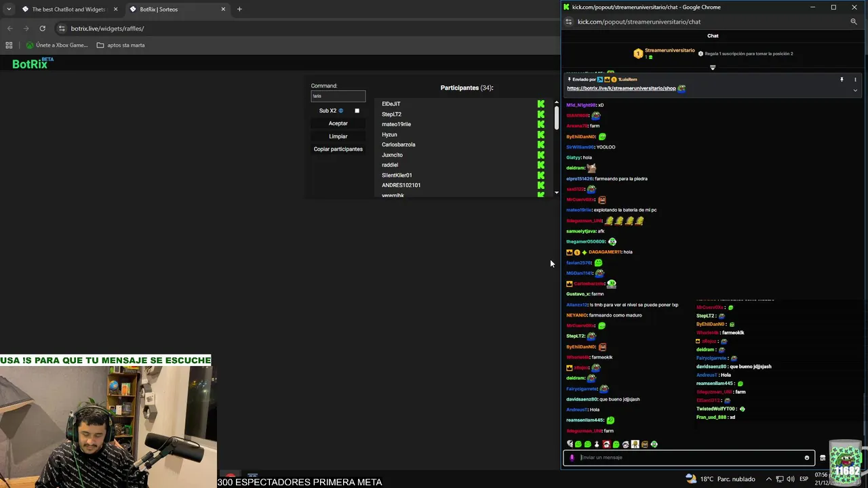Open the three-dot menu on pinned message
868x488 pixels.
(855, 79)
